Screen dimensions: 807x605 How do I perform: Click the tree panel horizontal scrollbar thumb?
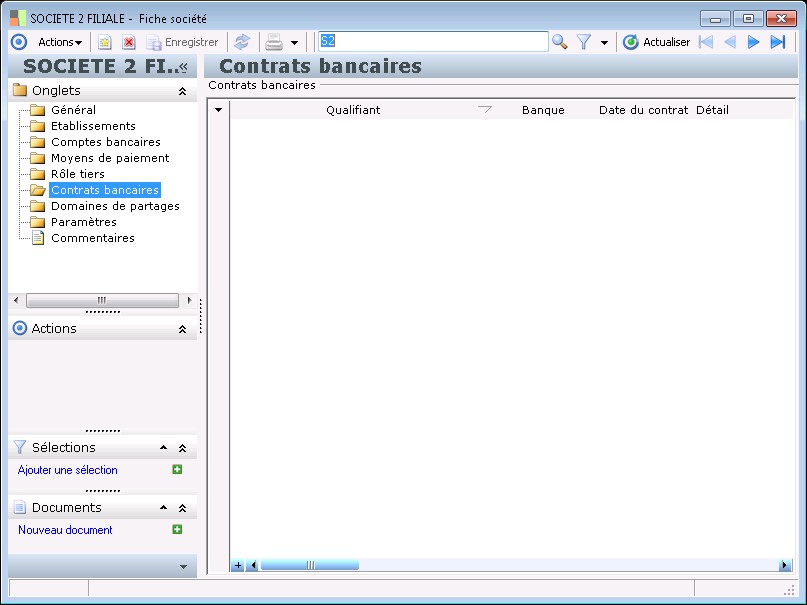tap(102, 300)
